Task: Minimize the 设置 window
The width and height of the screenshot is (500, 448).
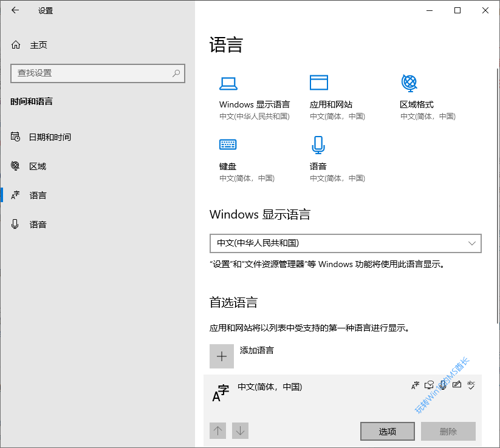Action: tap(430, 10)
